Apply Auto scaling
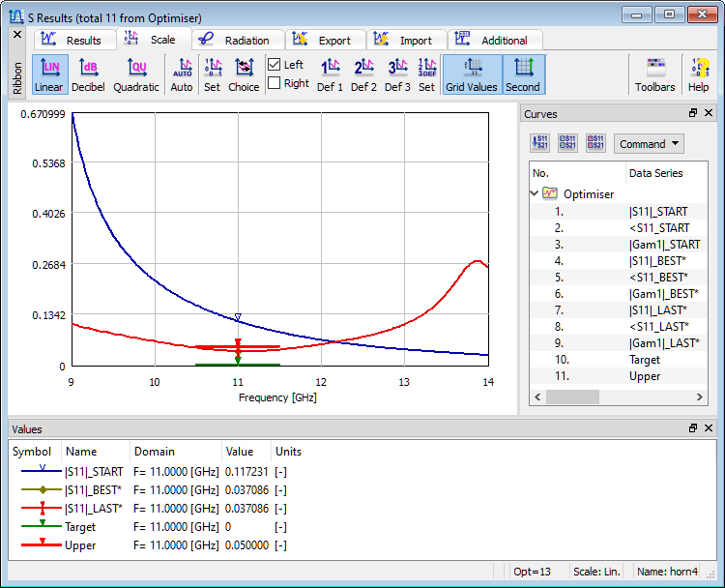 pos(182,74)
